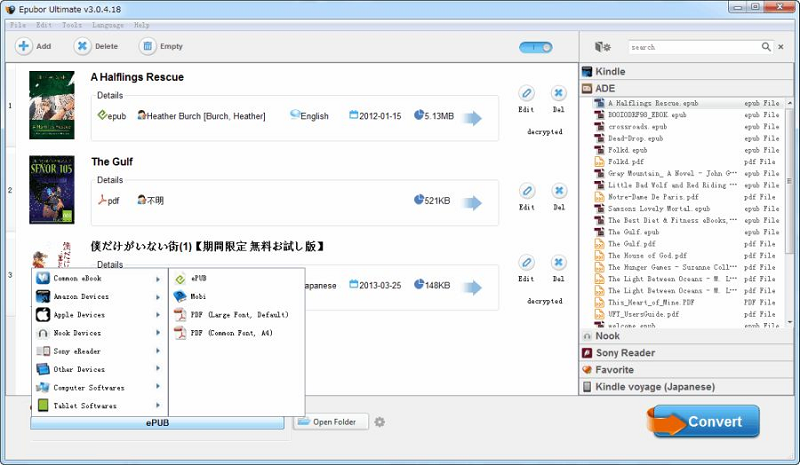Open the Tools menu
This screenshot has height=465, width=800.
click(x=72, y=25)
